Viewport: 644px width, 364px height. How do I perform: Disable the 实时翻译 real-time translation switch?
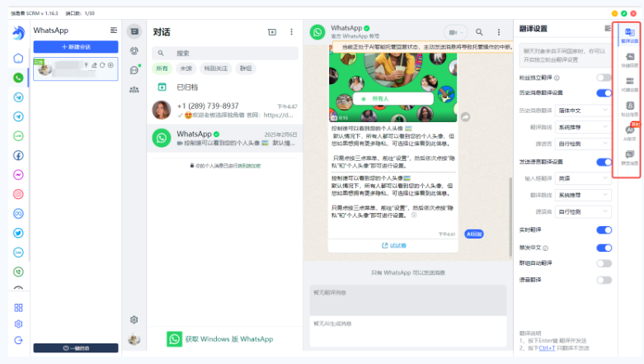click(604, 230)
